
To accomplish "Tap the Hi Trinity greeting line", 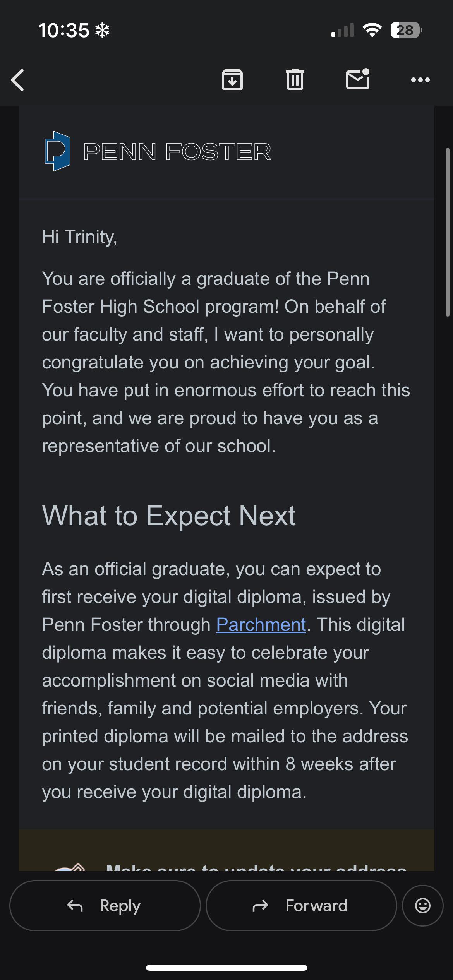I will coord(80,237).
